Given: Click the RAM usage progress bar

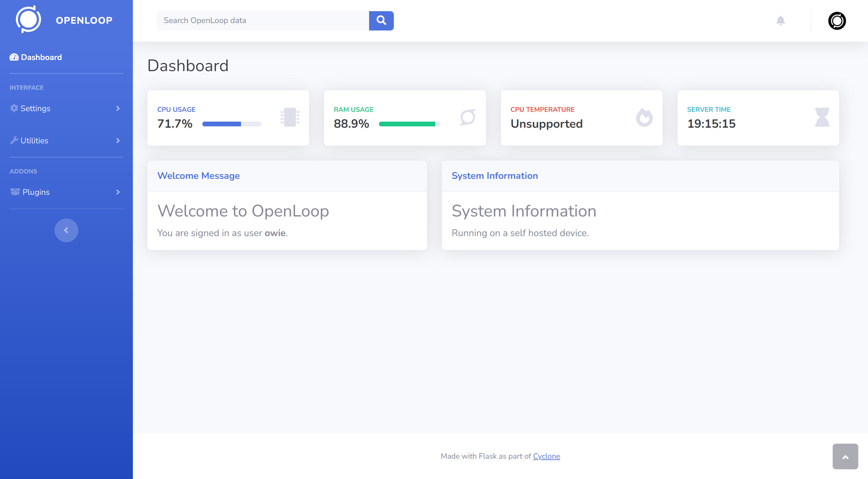Looking at the screenshot, I should coord(410,124).
